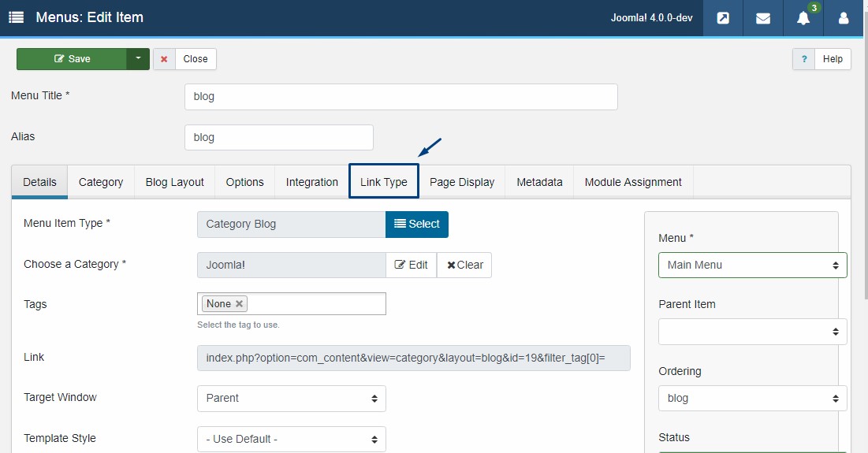This screenshot has width=868, height=453.
Task: Open the sidebar hamburger menu icon
Action: 17,17
